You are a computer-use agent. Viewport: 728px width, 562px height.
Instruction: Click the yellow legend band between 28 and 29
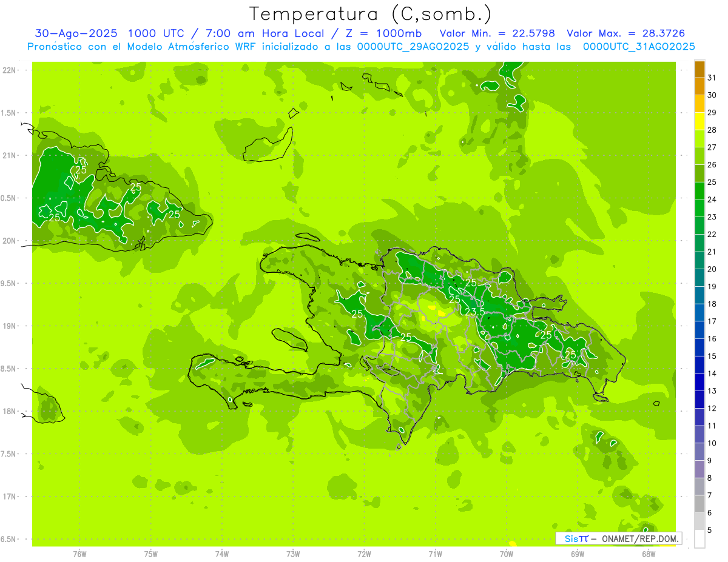point(699,121)
